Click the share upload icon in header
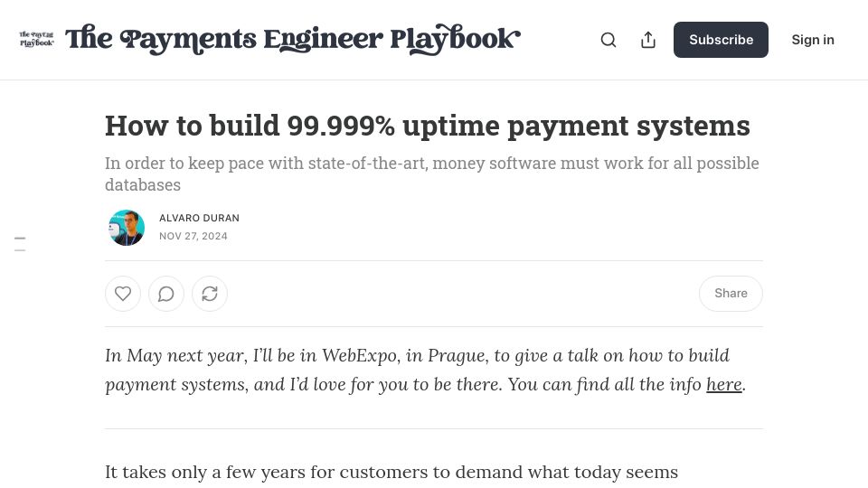Screen dimensions: 868x488 [648, 40]
